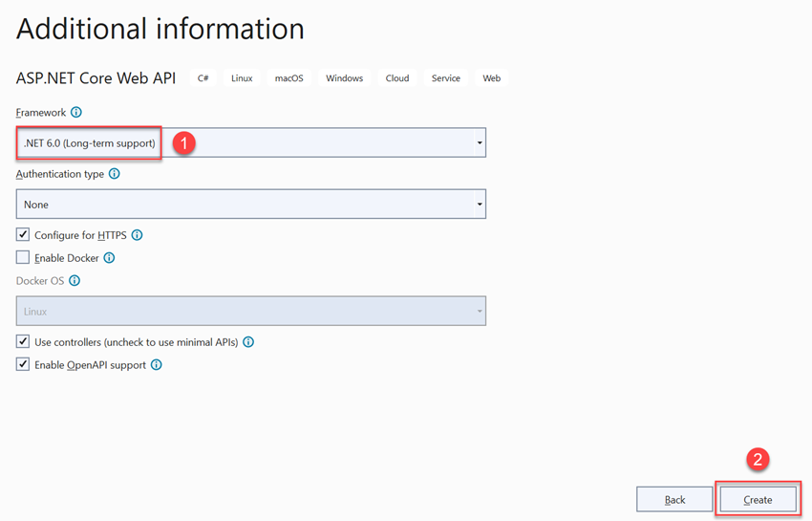Expand the Framework dropdown arrow
Screen dimensions: 812x521
[480, 142]
